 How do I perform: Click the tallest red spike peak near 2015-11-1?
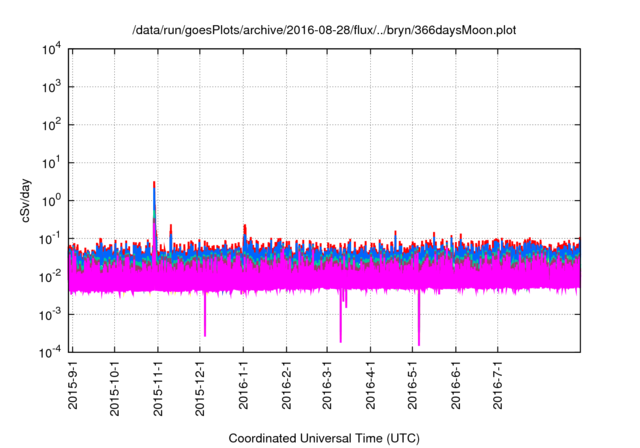coord(154,183)
